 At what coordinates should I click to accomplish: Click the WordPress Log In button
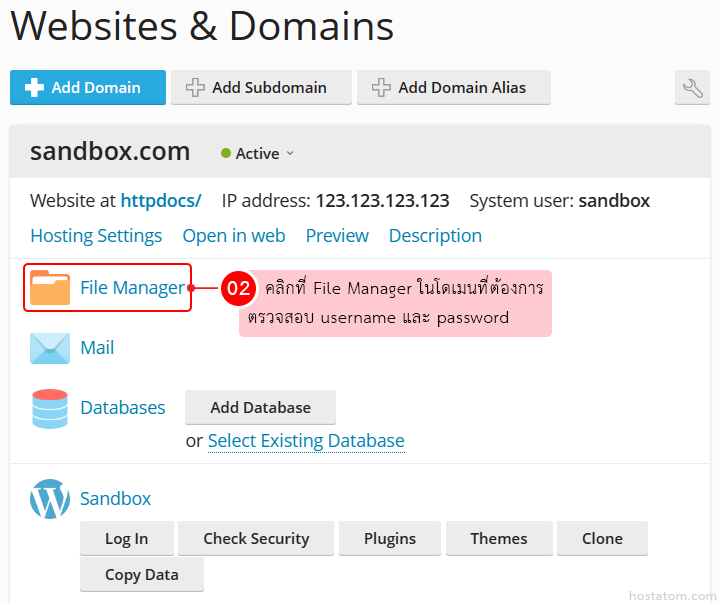pos(126,539)
